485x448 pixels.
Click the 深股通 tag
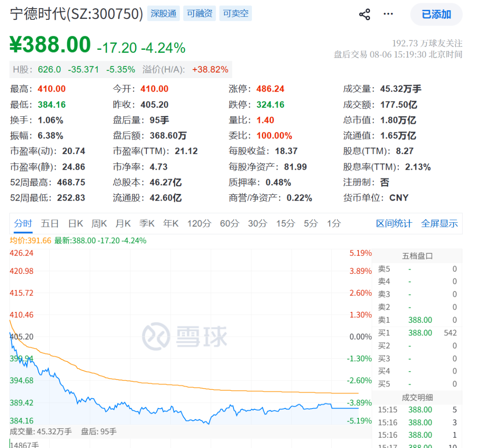(163, 13)
